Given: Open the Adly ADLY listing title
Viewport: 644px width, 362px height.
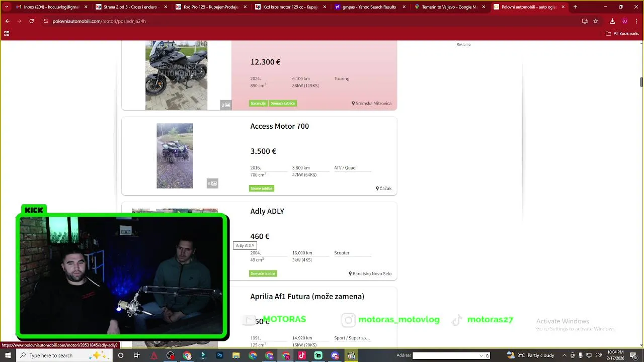Looking at the screenshot, I should pos(267,211).
